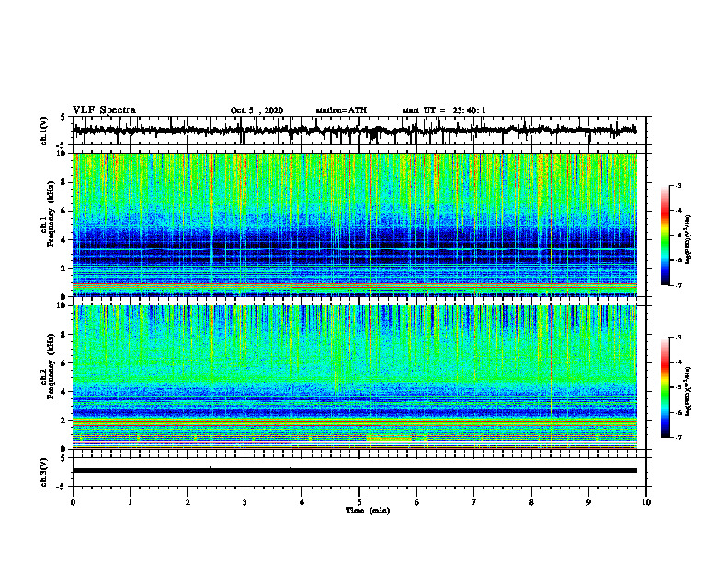Click the 'station=ATH' label
The image size is (728, 563).
coord(341,110)
